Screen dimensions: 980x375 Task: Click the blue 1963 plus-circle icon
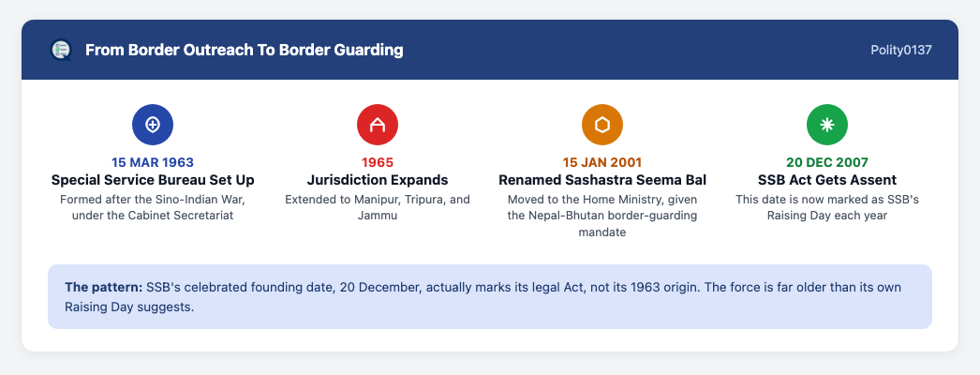(x=153, y=125)
